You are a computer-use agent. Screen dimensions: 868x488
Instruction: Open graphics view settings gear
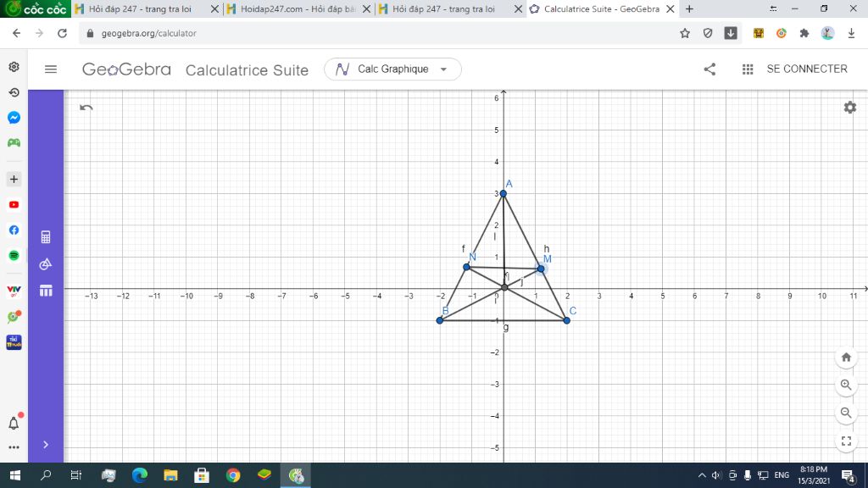[x=849, y=108]
